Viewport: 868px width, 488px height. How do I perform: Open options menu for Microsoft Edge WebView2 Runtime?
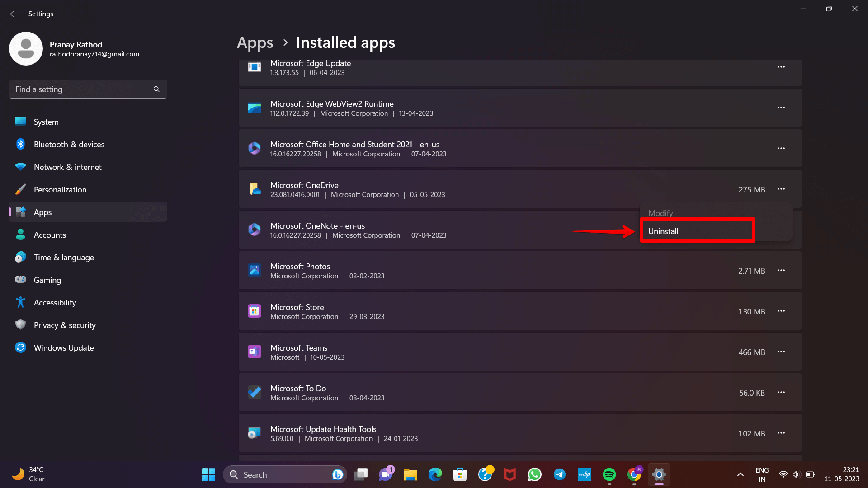pos(781,108)
